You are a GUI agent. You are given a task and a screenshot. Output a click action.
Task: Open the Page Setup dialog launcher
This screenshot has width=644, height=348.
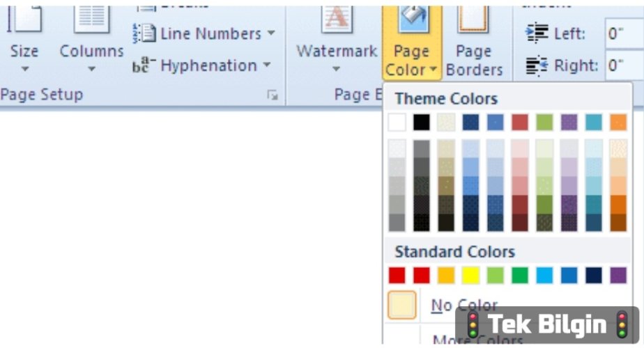pyautogui.click(x=273, y=95)
